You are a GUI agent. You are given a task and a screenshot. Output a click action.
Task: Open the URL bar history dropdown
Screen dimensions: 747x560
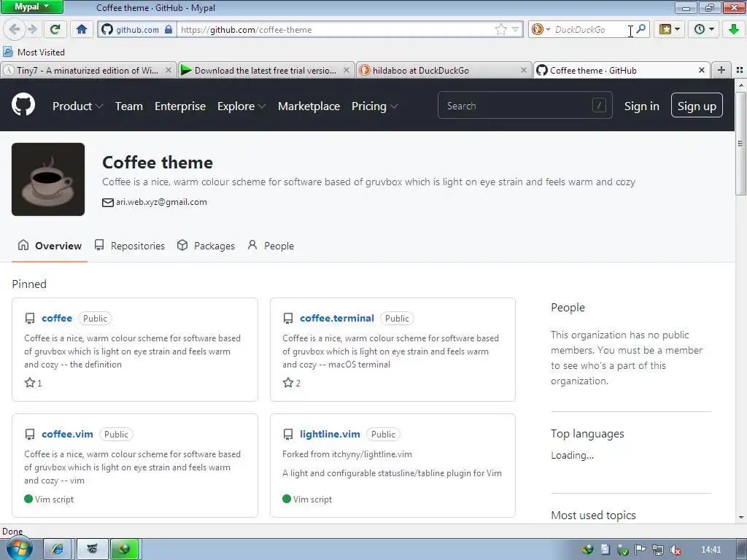click(x=515, y=29)
